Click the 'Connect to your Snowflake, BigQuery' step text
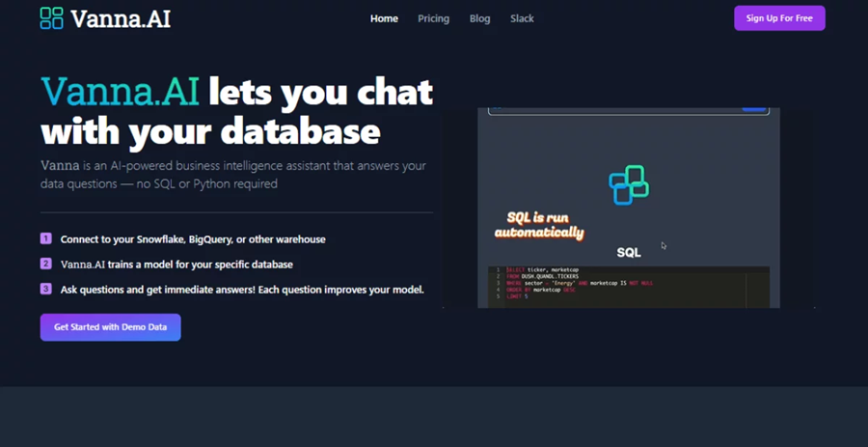Image resolution: width=868 pixels, height=447 pixels. [x=193, y=238]
